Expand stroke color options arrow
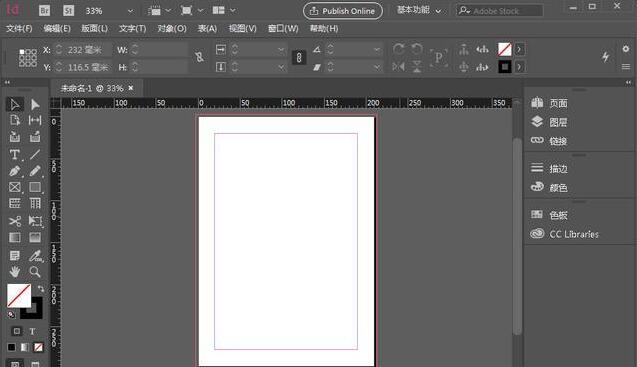The image size is (637, 367). (x=519, y=67)
